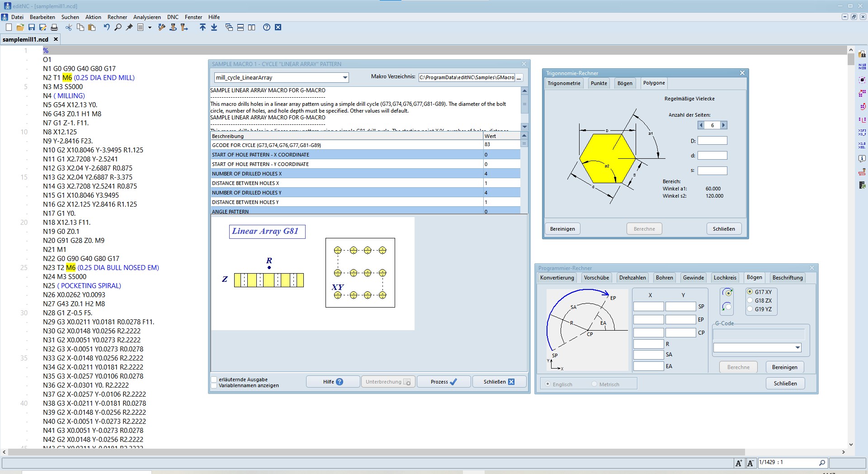Select the G18 ZX radio button
This screenshot has width=868, height=474.
pos(750,300)
